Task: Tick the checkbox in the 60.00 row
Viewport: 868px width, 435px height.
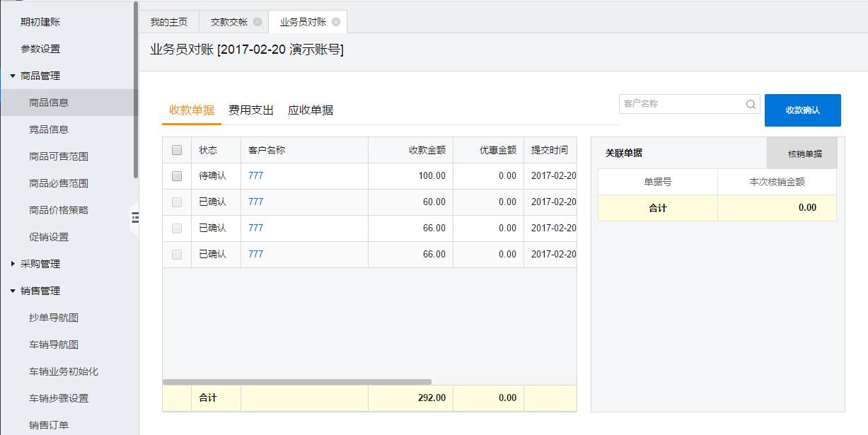Action: (177, 202)
